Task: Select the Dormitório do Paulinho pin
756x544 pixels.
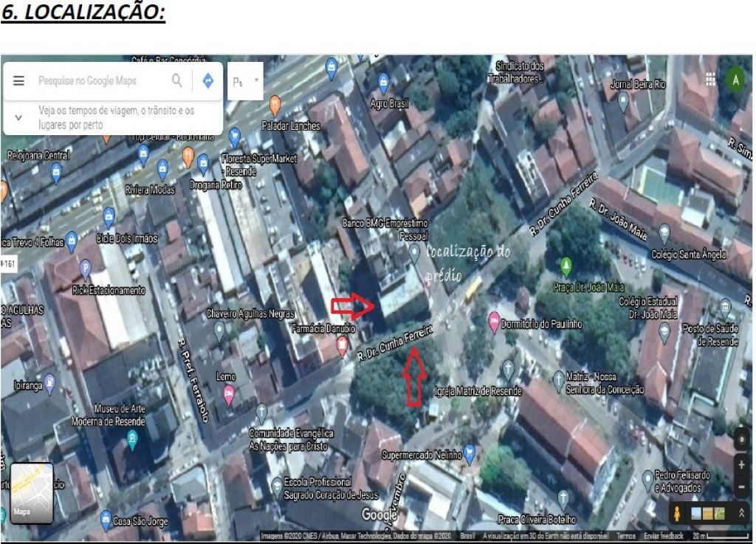Action: pos(494,323)
